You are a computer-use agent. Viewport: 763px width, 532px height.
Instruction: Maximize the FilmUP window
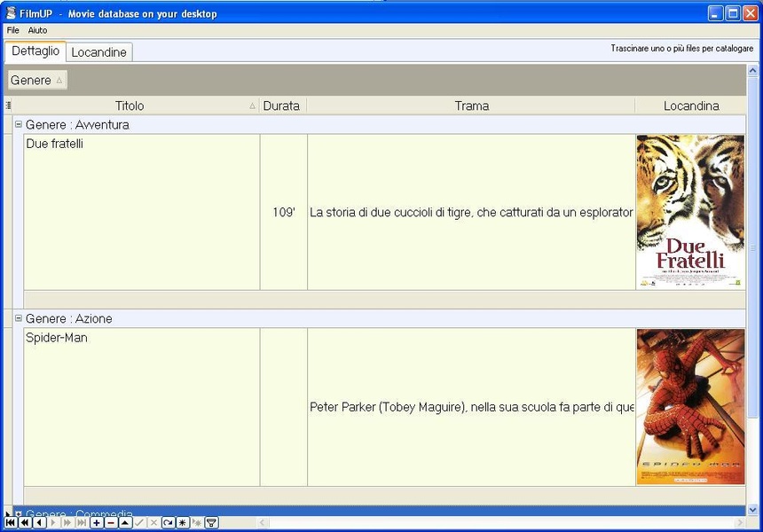pos(732,13)
